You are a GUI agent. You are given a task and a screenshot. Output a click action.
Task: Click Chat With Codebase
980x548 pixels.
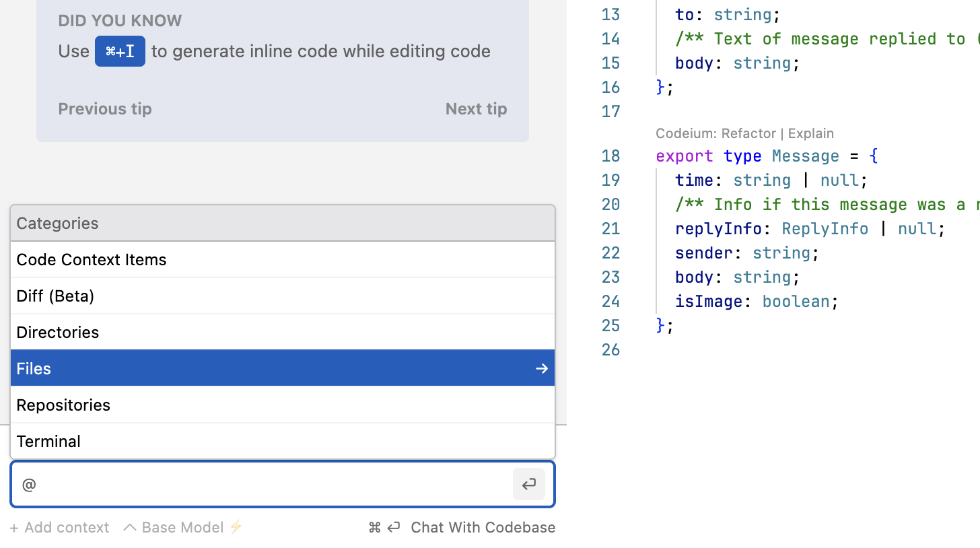[483, 527]
